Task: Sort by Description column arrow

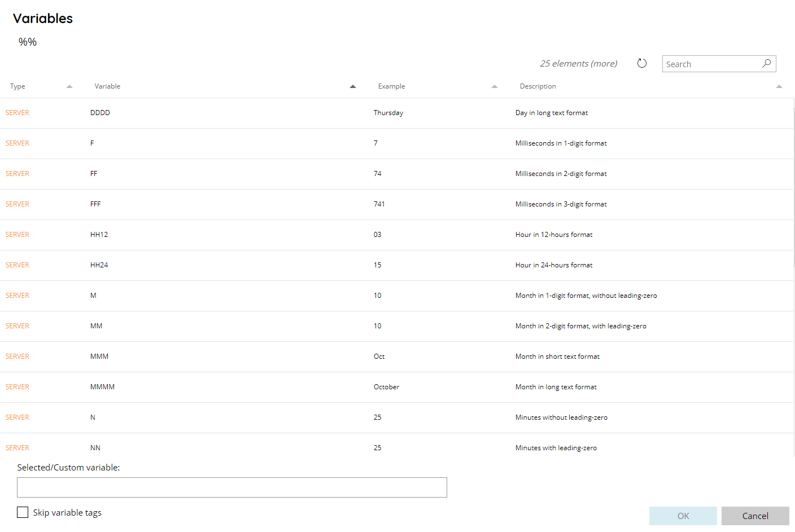Action: 779,86
